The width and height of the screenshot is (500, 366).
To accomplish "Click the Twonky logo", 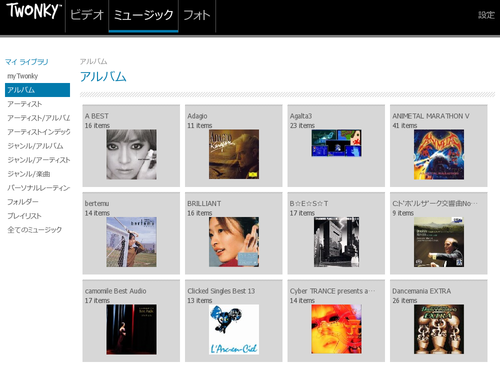I will click(x=33, y=11).
